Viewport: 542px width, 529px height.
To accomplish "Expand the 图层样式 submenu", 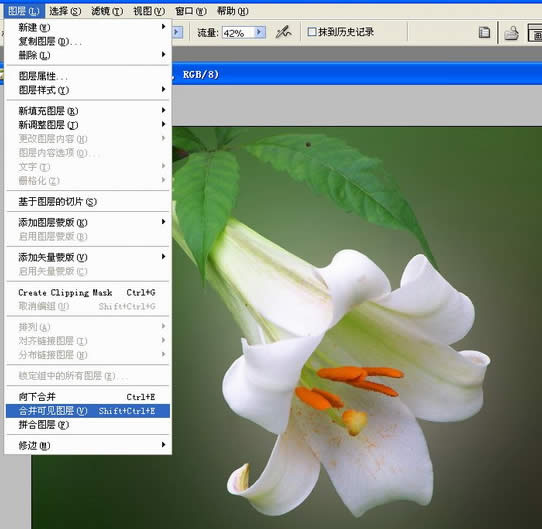I will [88, 90].
